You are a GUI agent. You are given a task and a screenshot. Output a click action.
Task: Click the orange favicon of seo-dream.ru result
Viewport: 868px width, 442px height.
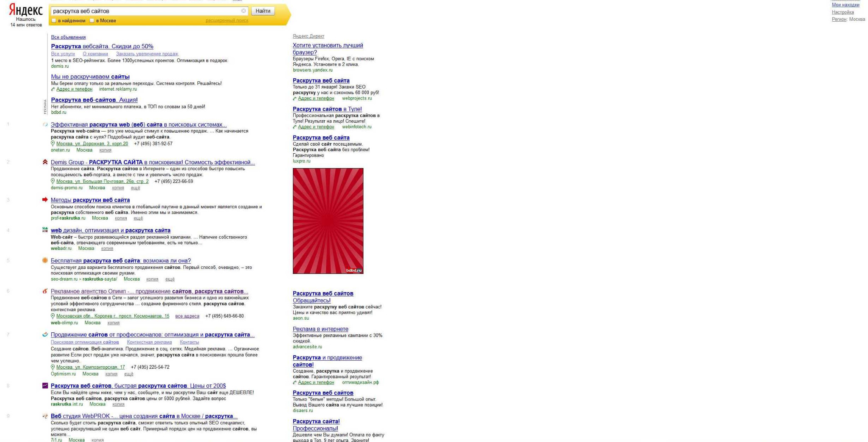[45, 260]
